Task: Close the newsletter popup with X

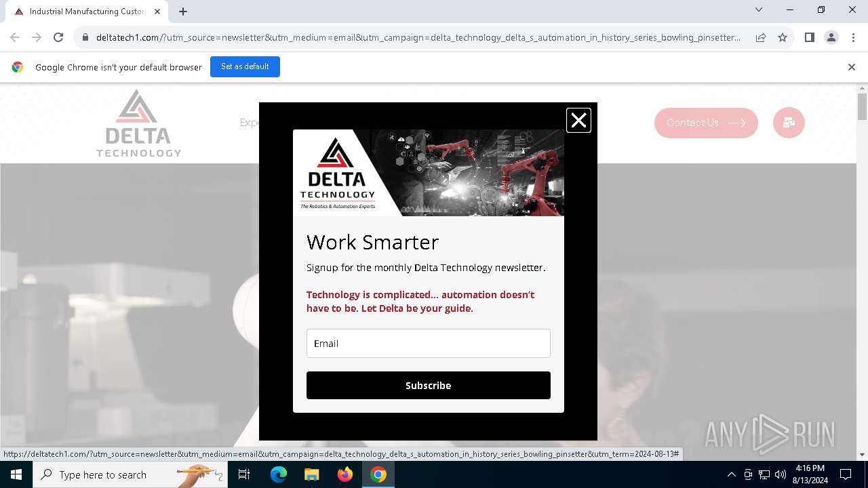Action: (578, 121)
